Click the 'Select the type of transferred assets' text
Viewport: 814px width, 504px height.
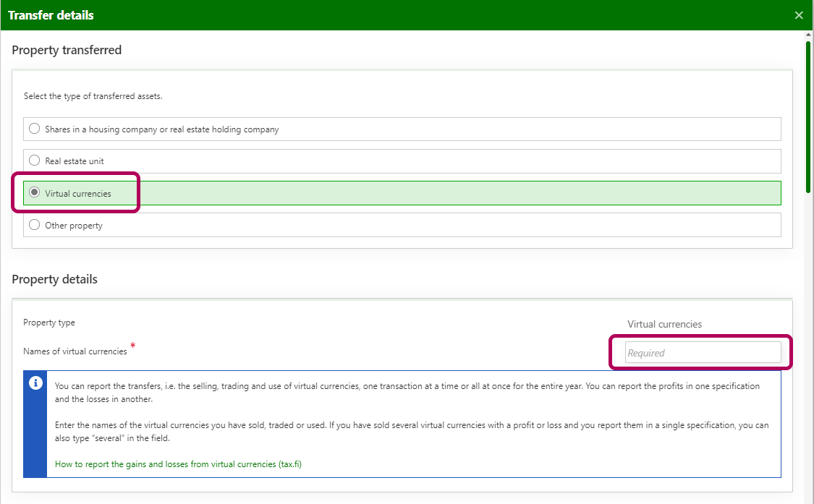pos(93,96)
